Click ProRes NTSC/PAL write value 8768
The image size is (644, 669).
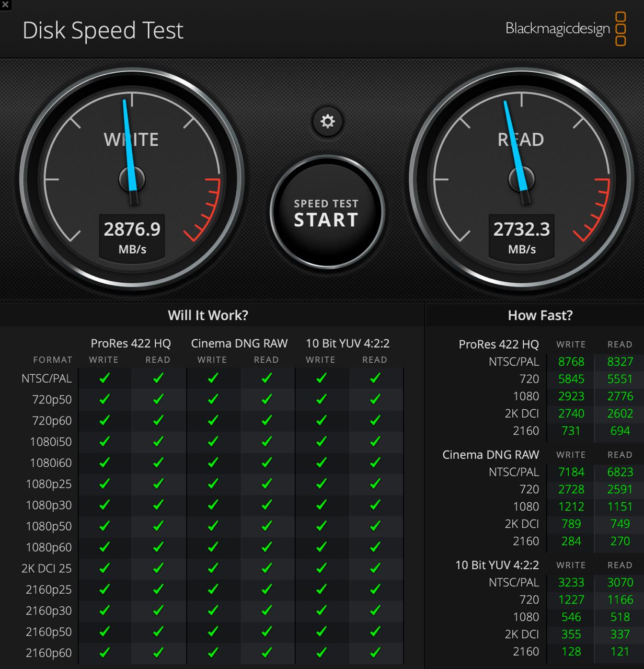click(571, 362)
